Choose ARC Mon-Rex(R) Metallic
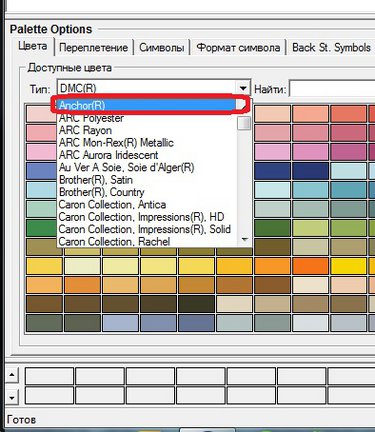Image resolution: width=375 pixels, height=432 pixels. pos(147,143)
